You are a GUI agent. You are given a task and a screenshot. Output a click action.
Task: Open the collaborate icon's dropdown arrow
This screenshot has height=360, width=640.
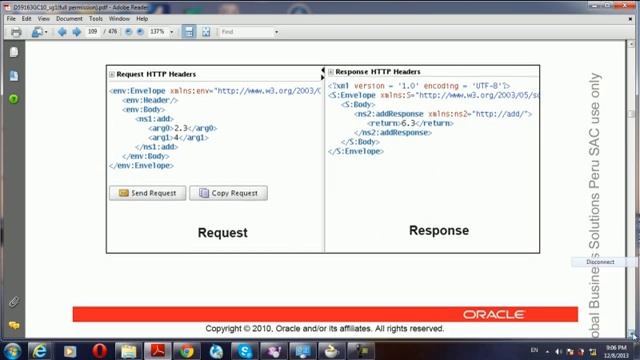click(46, 32)
